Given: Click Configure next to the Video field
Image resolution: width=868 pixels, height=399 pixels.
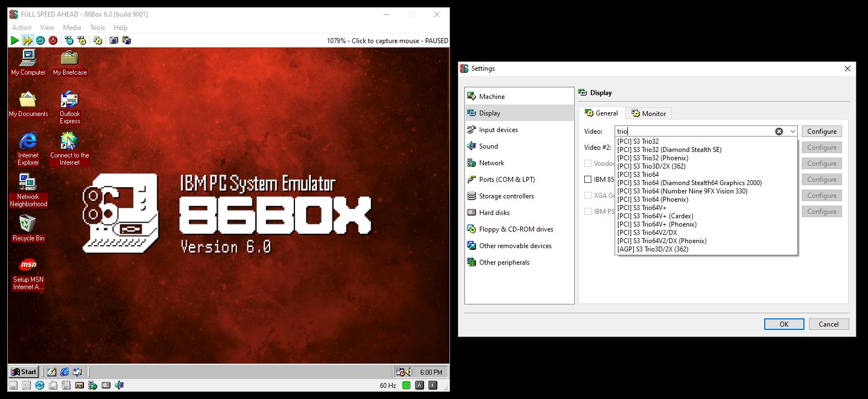Looking at the screenshot, I should pos(822,132).
